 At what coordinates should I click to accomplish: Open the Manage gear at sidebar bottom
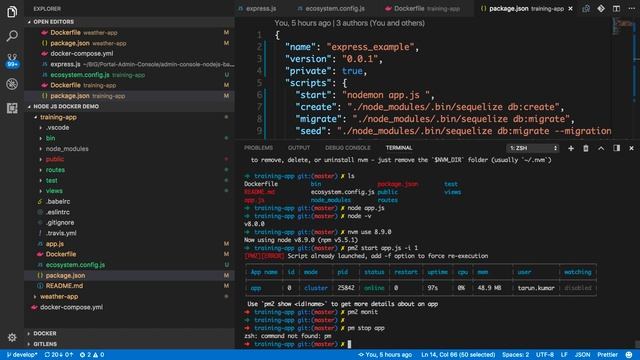[12, 337]
